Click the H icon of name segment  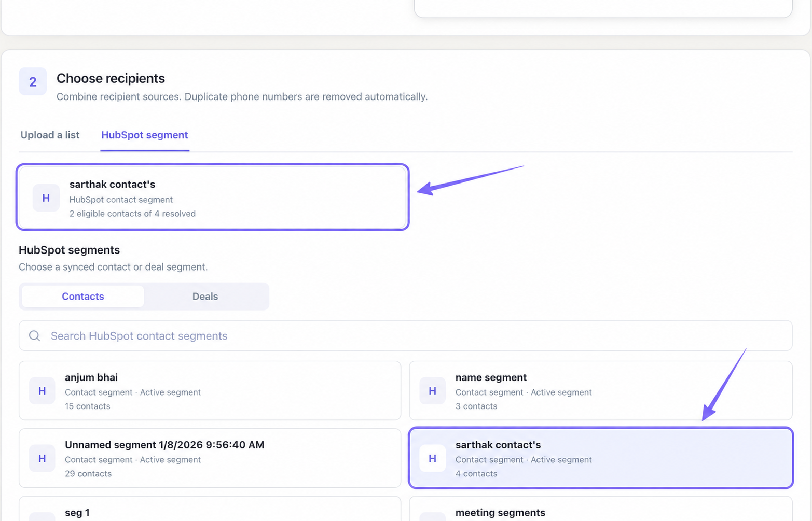432,391
